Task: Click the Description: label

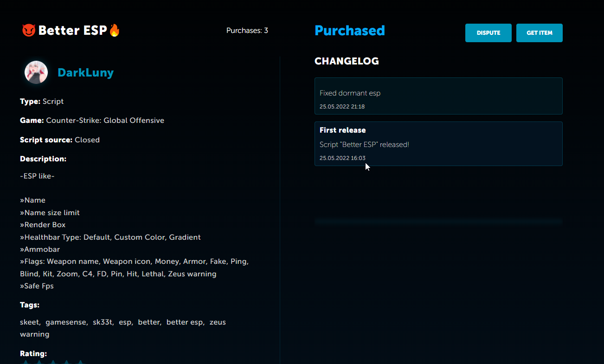Action: click(43, 159)
